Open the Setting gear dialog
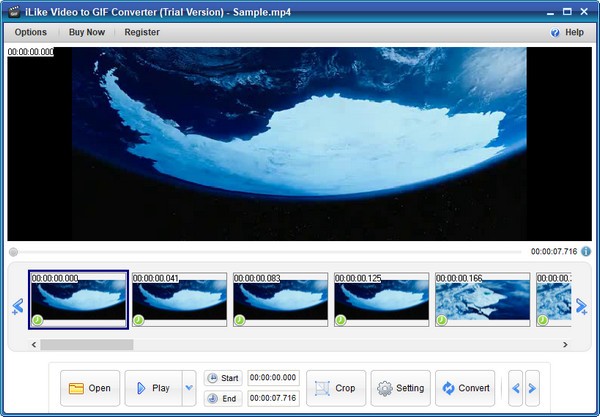Screen dimensions: 600x417 coord(400,388)
